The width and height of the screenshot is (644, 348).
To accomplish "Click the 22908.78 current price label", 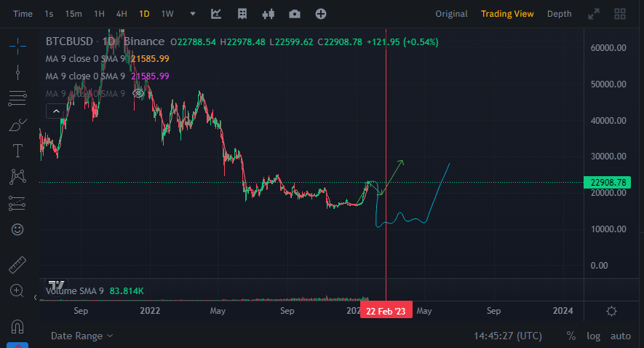I will tap(607, 183).
